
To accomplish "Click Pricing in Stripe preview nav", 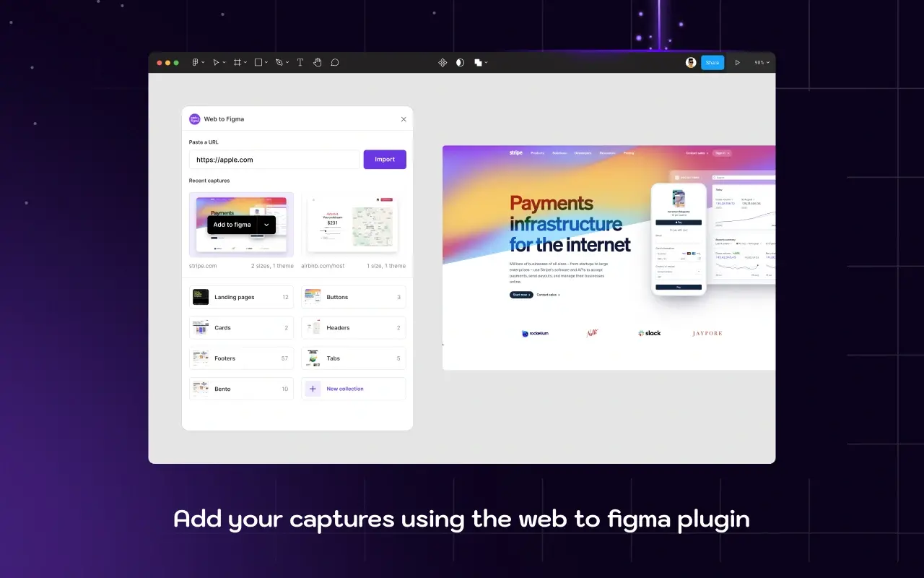I will [x=629, y=153].
